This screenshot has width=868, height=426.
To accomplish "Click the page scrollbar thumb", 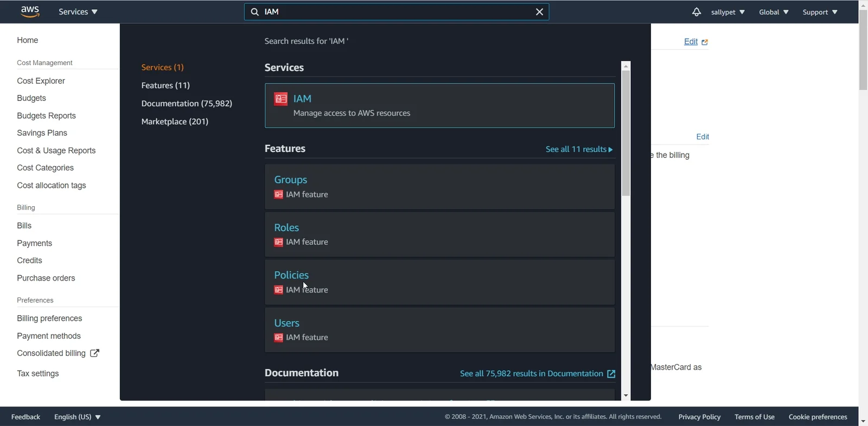I will 863,49.
